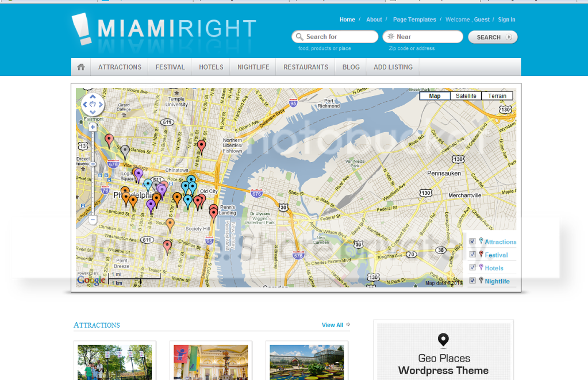The height and width of the screenshot is (380, 588).
Task: Open the museum interior attraction thumbnail
Action: (x=211, y=362)
